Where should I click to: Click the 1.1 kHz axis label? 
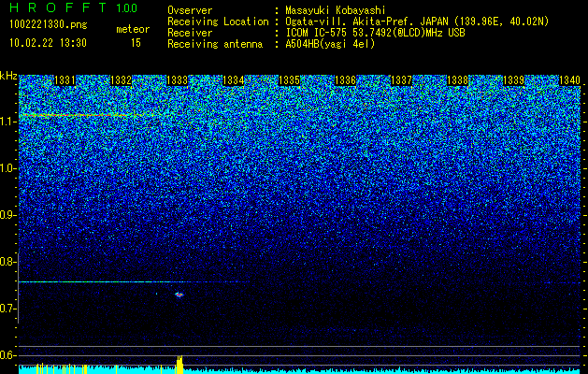tap(8, 122)
